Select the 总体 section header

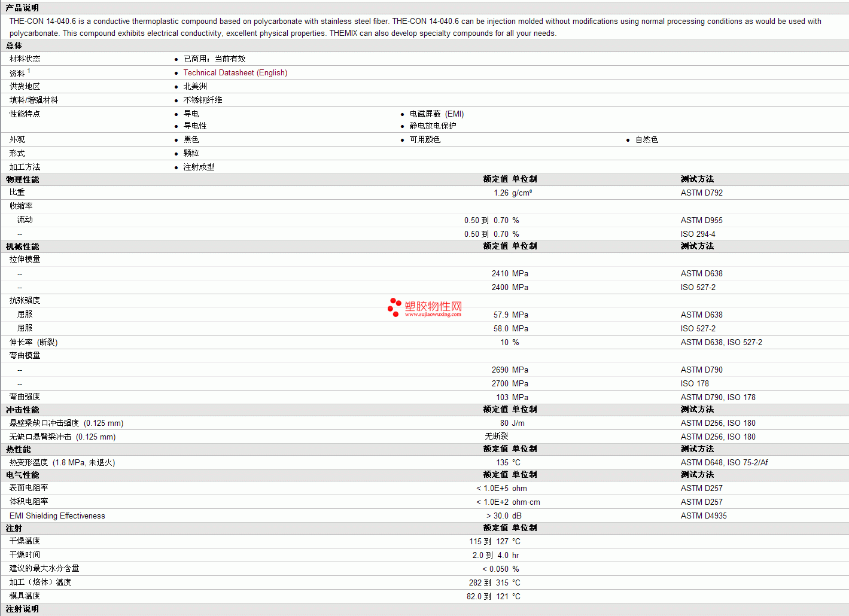click(14, 46)
